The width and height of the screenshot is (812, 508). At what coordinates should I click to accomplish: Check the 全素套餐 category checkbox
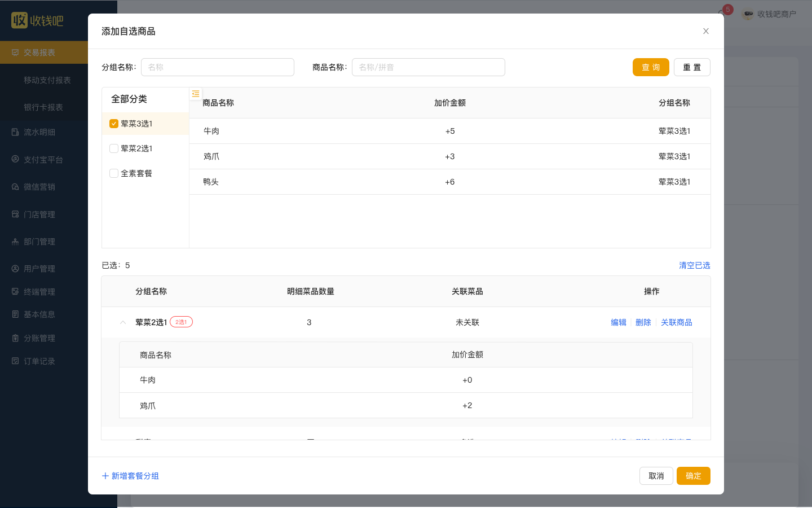(114, 173)
